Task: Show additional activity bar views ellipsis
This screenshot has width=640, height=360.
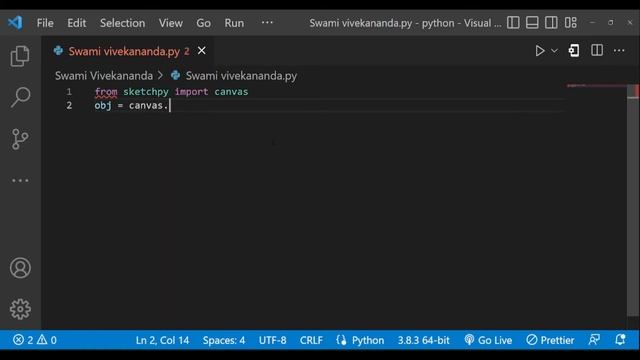Action: 20,180
